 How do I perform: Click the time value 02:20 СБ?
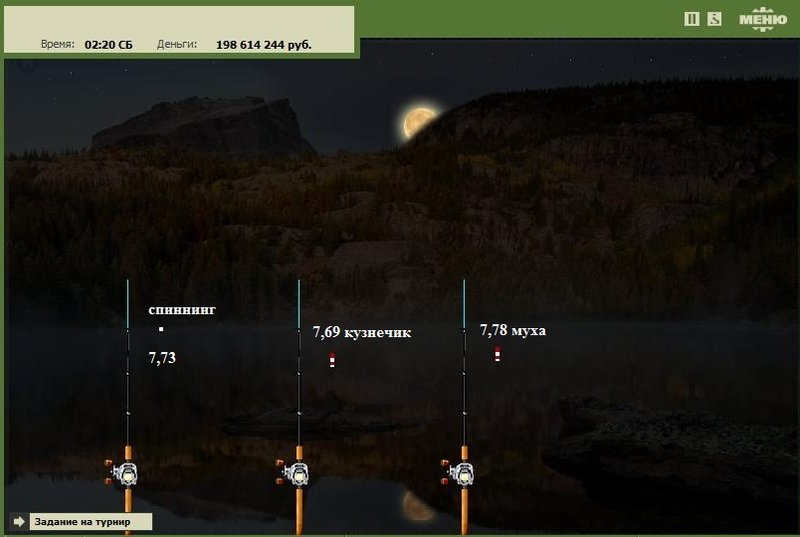click(x=109, y=45)
